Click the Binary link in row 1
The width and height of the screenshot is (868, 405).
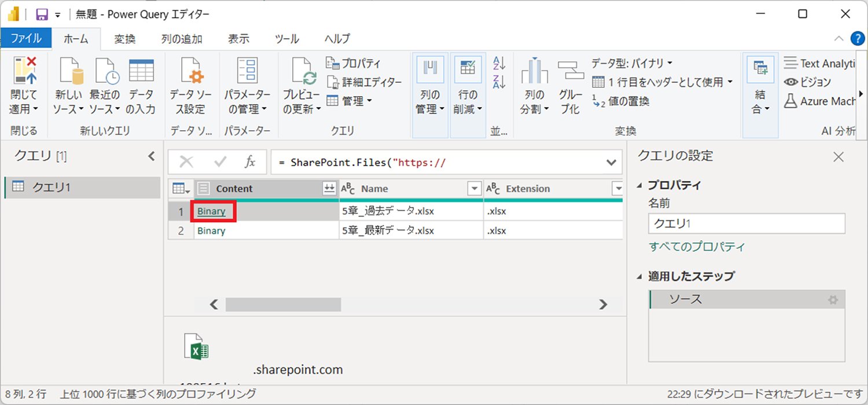(211, 211)
